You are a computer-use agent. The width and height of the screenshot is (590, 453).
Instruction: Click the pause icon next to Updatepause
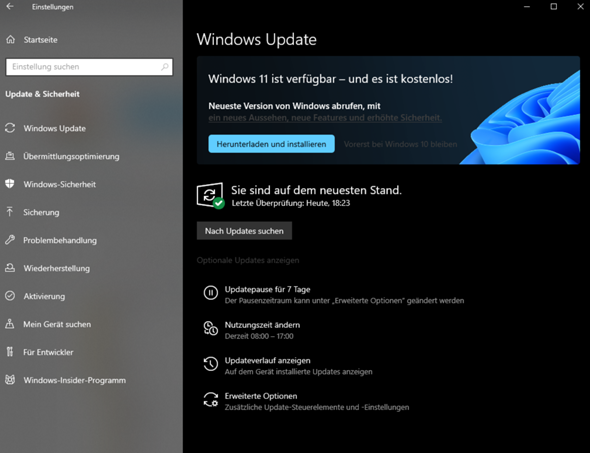pyautogui.click(x=211, y=292)
